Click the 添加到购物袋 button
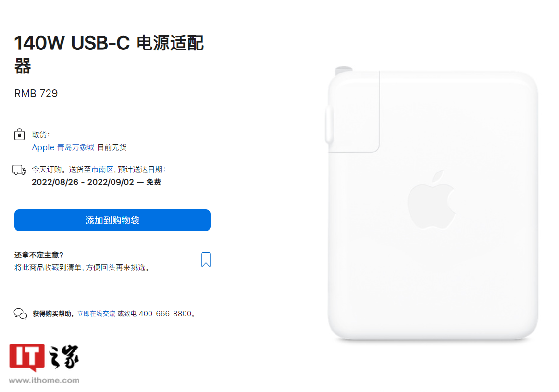 click(x=112, y=220)
